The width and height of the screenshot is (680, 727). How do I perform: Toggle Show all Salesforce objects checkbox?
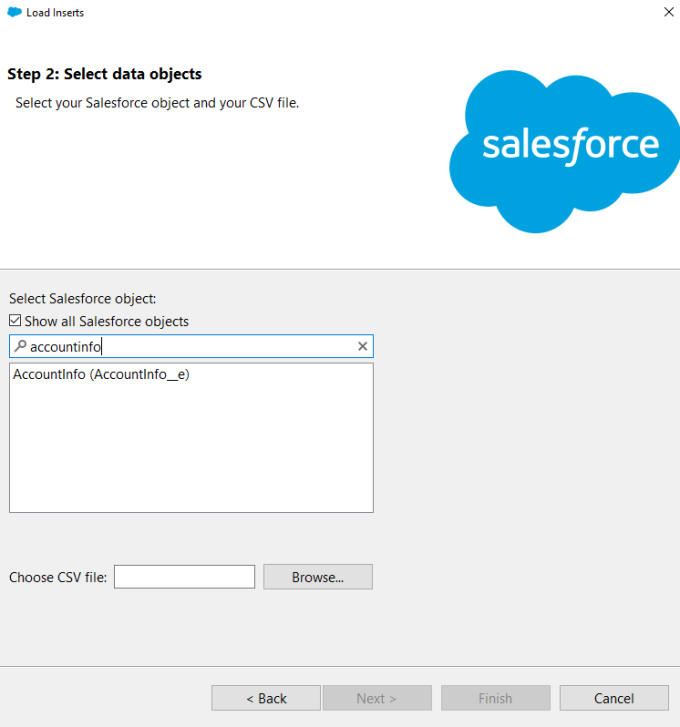(x=15, y=322)
